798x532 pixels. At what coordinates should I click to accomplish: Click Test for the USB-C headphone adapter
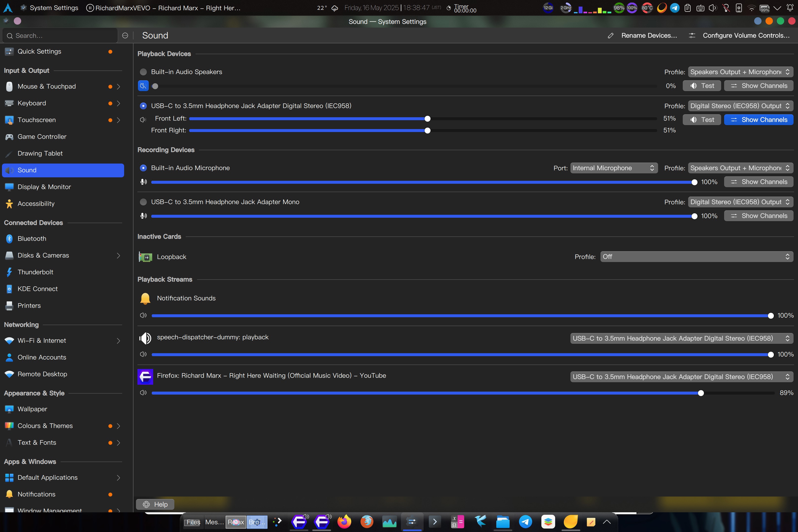(x=702, y=120)
